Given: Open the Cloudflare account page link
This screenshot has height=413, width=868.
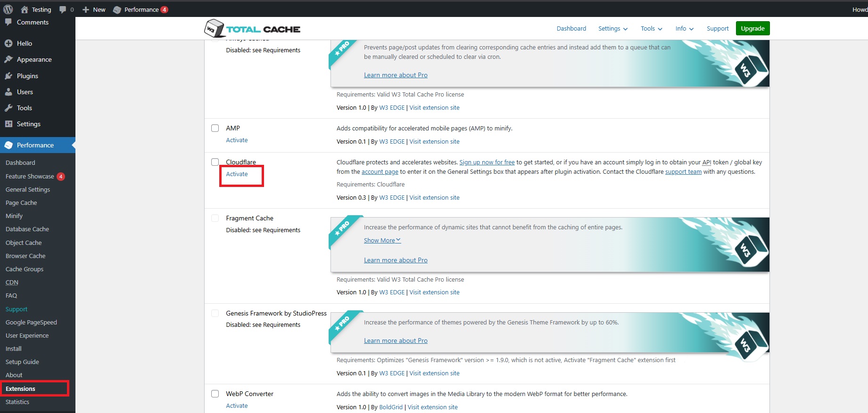Looking at the screenshot, I should tap(380, 171).
